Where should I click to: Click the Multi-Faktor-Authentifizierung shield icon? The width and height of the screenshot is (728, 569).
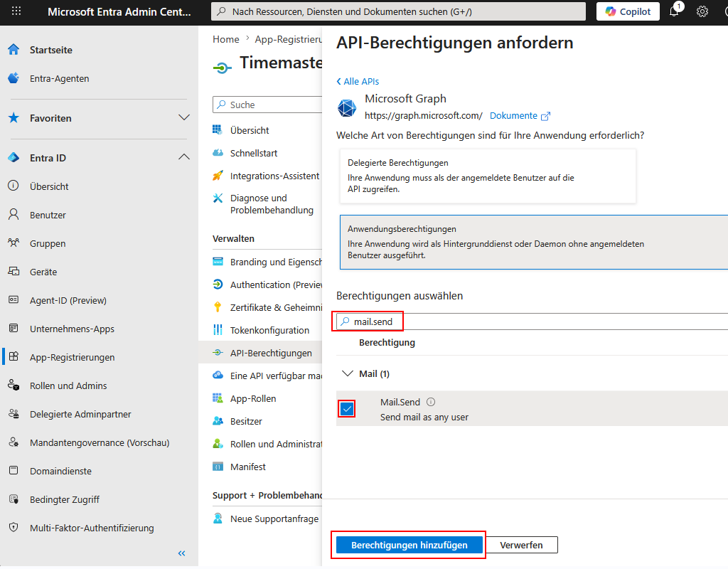(14, 528)
